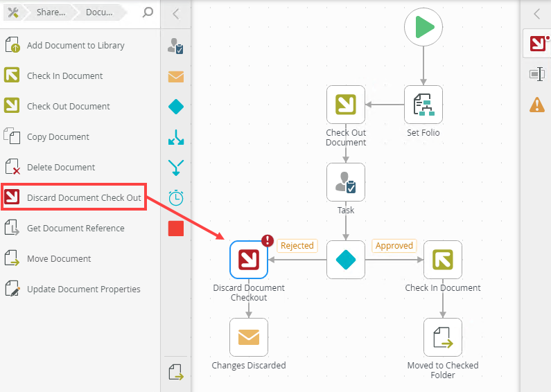
Task: Click the Get Document Reference label
Action: point(76,229)
